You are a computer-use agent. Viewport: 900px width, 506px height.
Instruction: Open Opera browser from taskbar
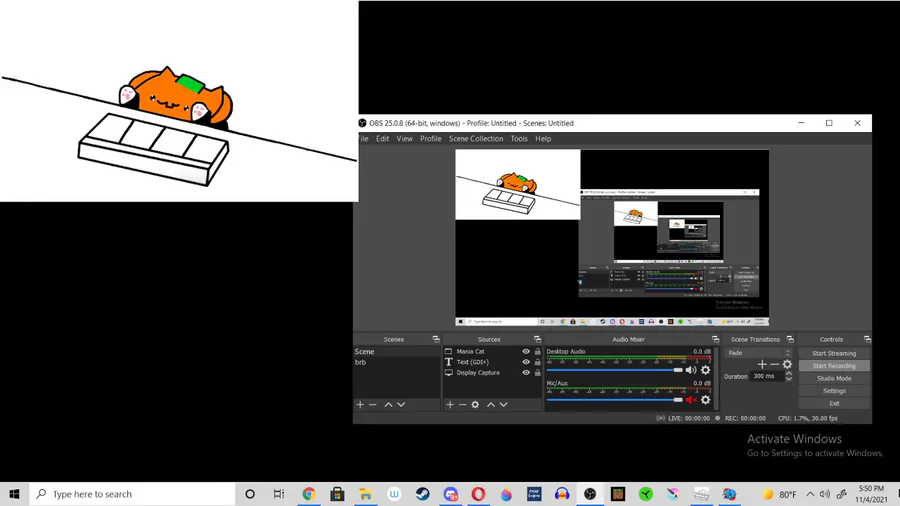coord(478,494)
